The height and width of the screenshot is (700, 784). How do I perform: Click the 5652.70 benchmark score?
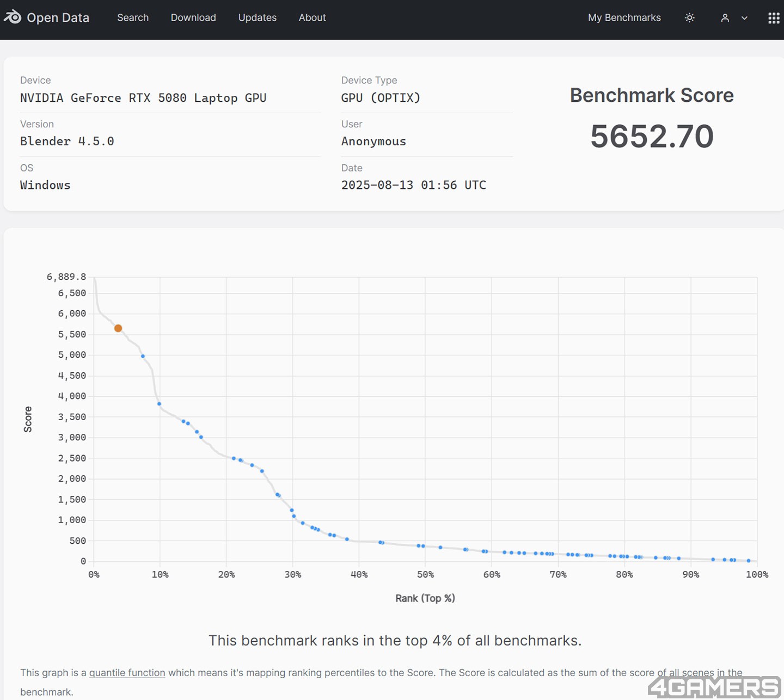tap(652, 136)
